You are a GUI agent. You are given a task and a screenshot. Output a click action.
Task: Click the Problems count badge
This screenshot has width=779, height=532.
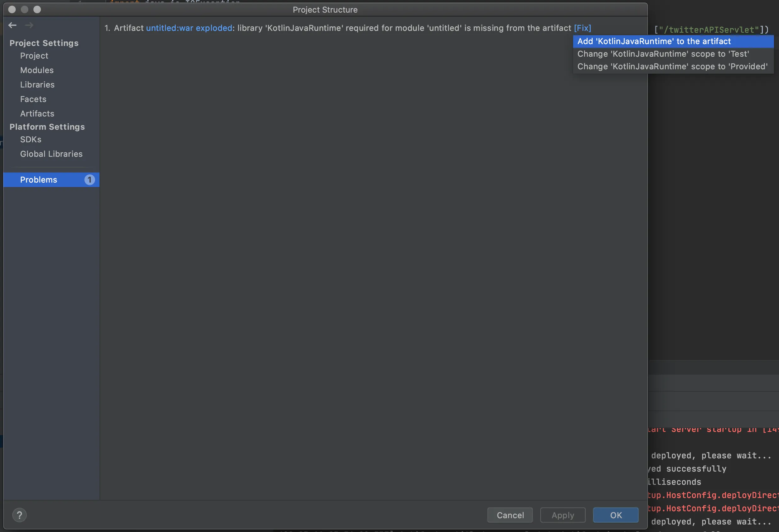coord(89,180)
